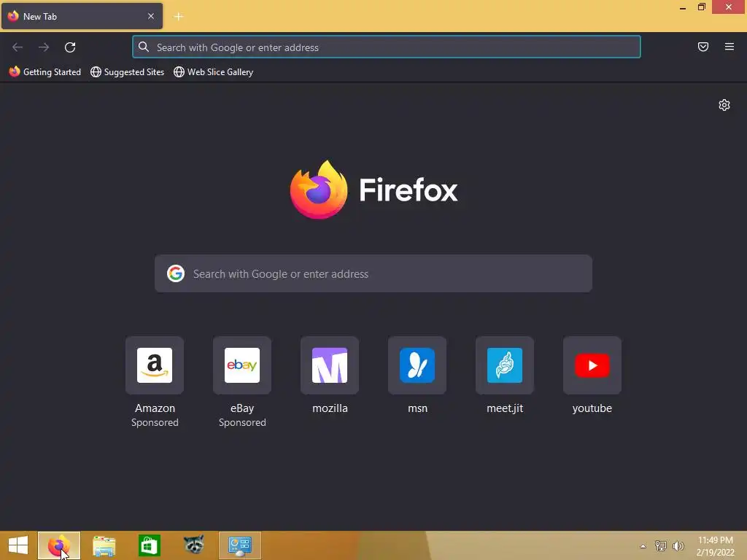Click the Google logo in search box
The height and width of the screenshot is (560, 747).
[176, 274]
